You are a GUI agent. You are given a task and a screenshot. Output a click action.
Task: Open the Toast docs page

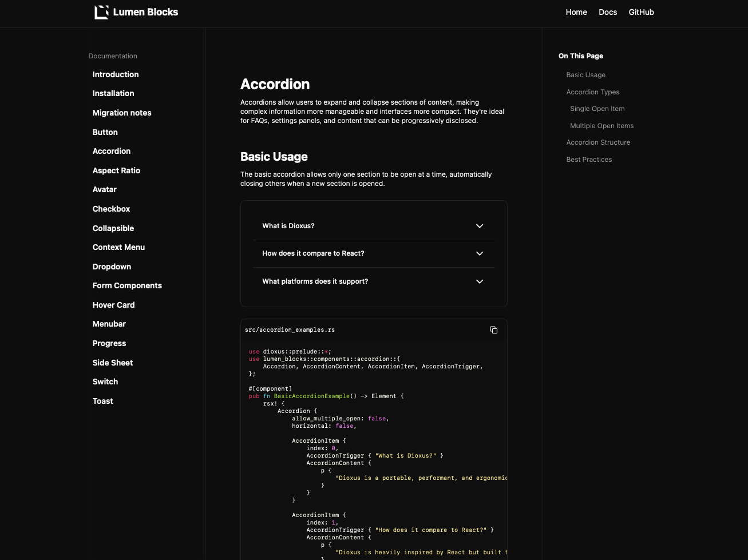point(103,401)
